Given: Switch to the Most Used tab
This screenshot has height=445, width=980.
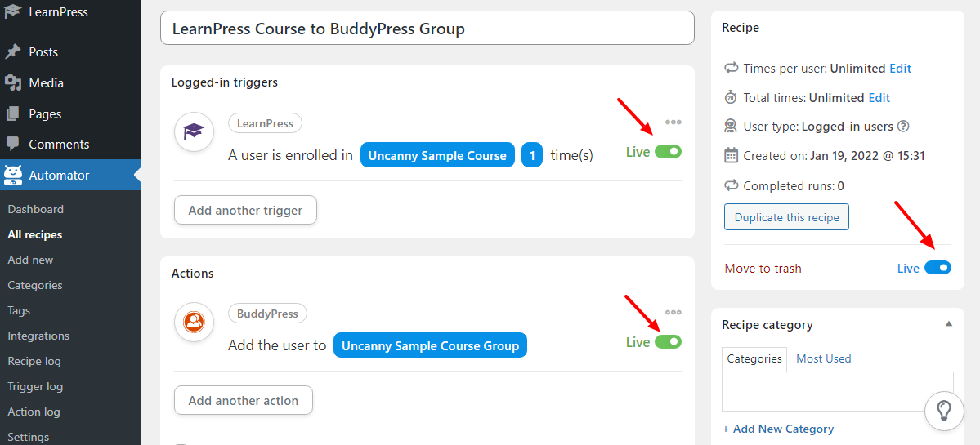Looking at the screenshot, I should (x=823, y=358).
